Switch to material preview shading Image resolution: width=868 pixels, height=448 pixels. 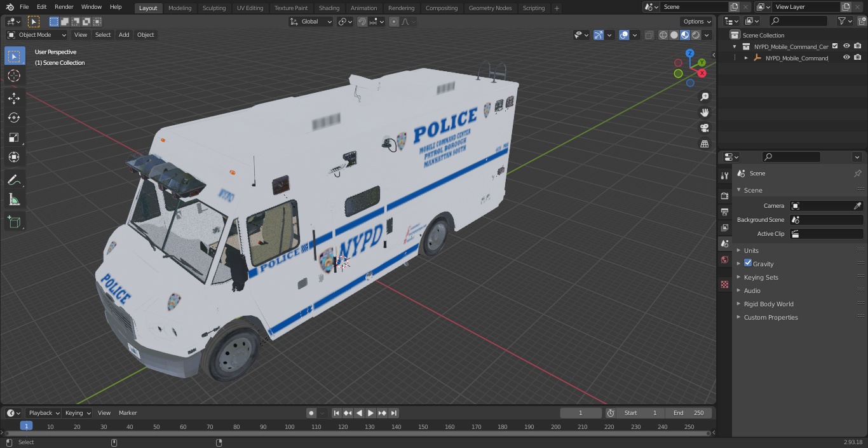[685, 35]
